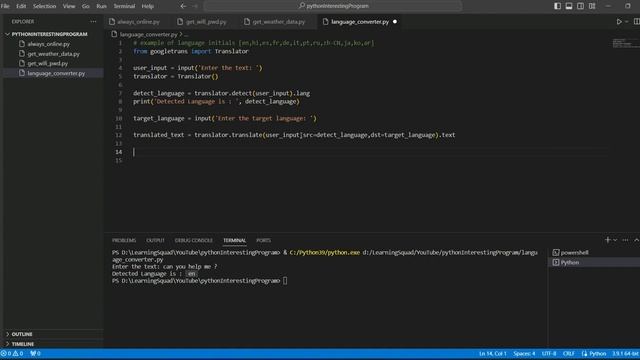Open get_weather_data.py in the explorer
Viewport: 640px width, 360px height.
(53, 53)
